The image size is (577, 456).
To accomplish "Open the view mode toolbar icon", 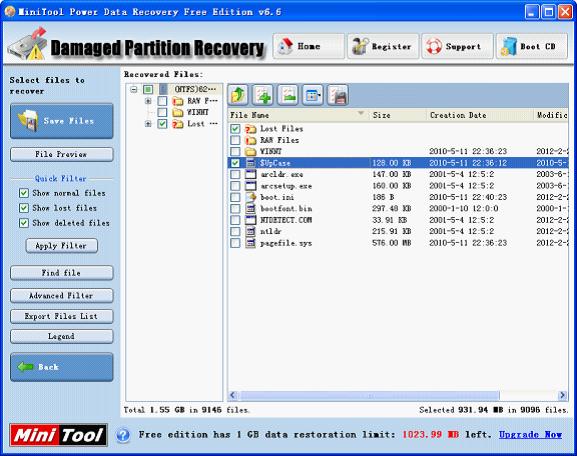I will coord(313,95).
